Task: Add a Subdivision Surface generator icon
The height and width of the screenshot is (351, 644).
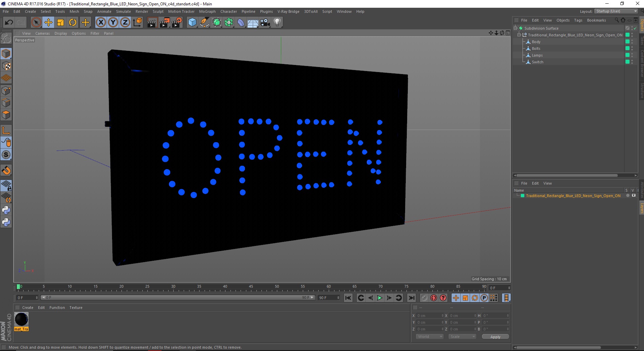Action: [217, 23]
